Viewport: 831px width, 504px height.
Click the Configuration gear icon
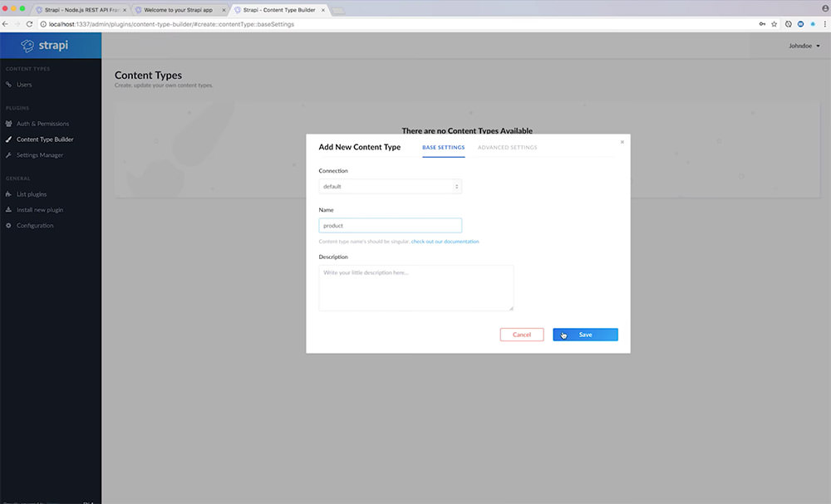tap(8, 226)
